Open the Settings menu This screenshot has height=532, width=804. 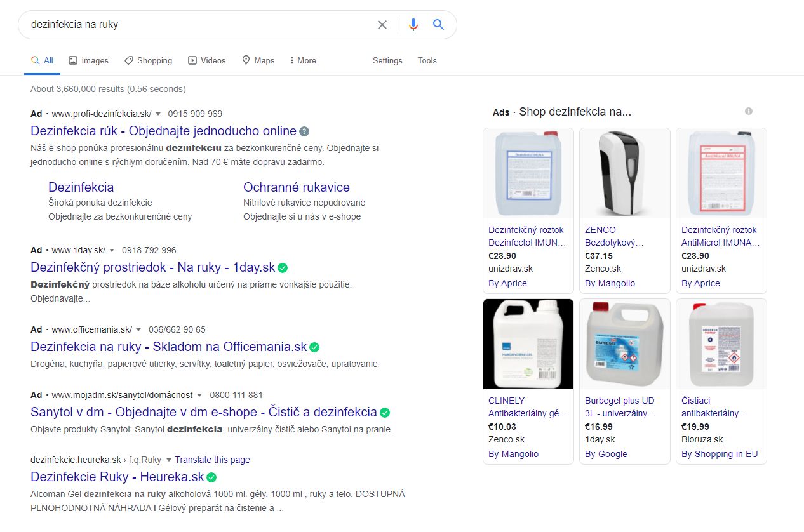point(387,60)
